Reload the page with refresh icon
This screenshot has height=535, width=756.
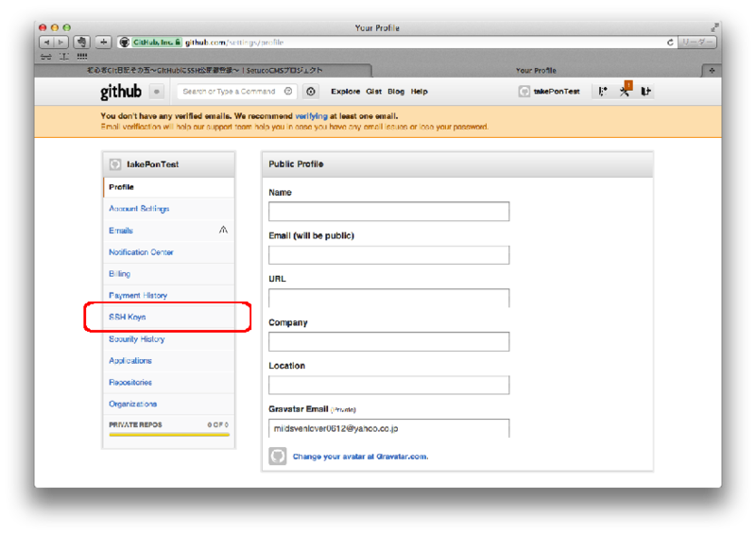pos(670,43)
